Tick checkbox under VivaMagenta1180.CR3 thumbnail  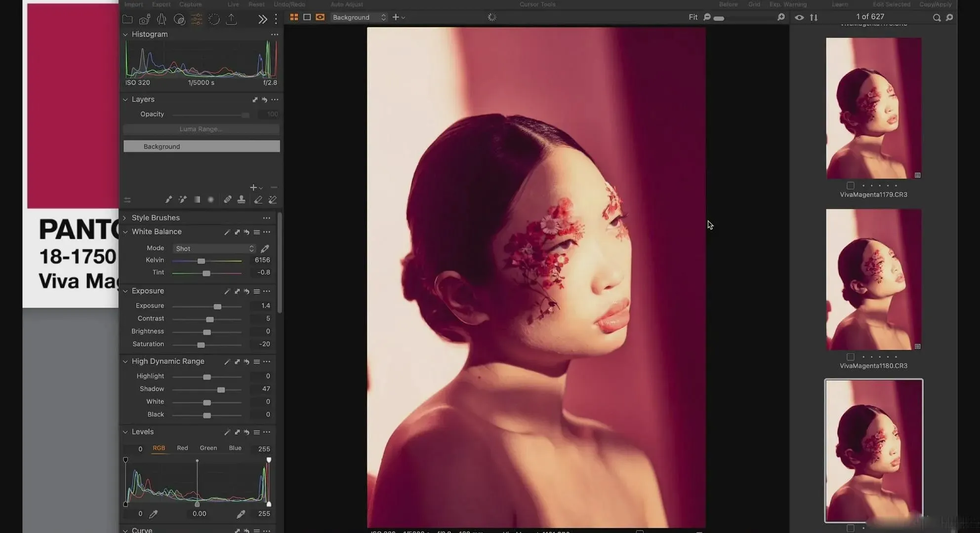[x=850, y=357]
